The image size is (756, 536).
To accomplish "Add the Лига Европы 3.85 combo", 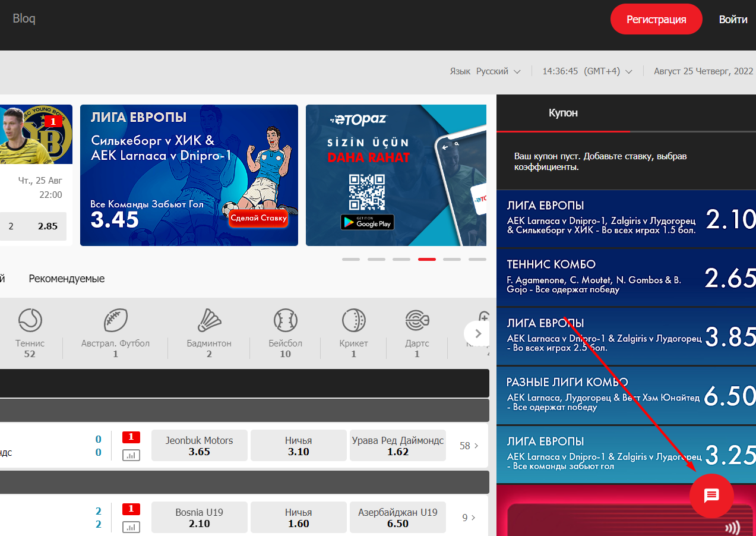I will (x=626, y=336).
